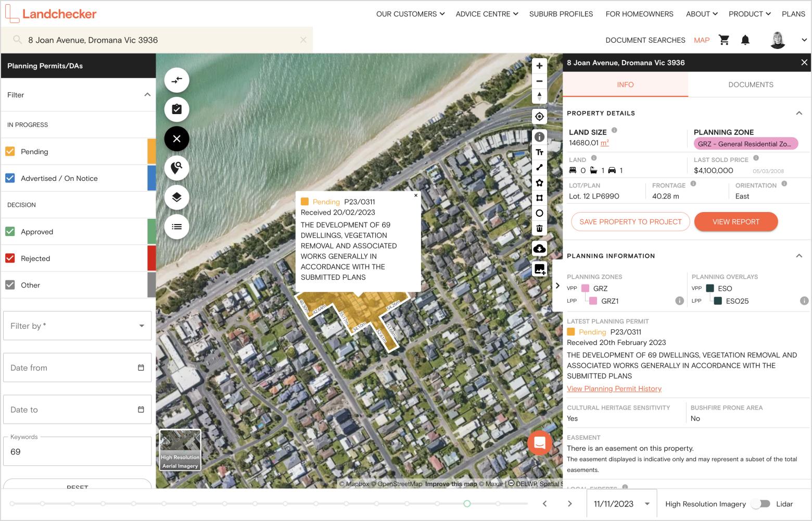
Task: Close the permit popup on map
Action: point(415,195)
